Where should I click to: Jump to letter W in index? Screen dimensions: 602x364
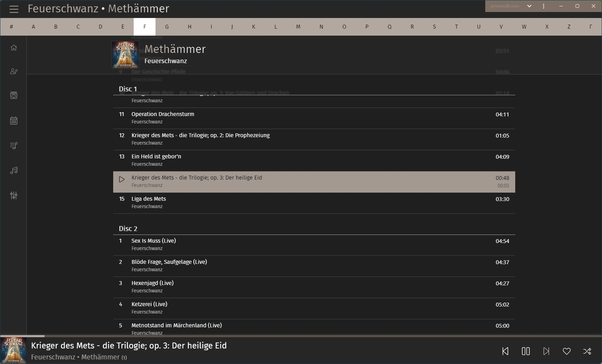[524, 27]
